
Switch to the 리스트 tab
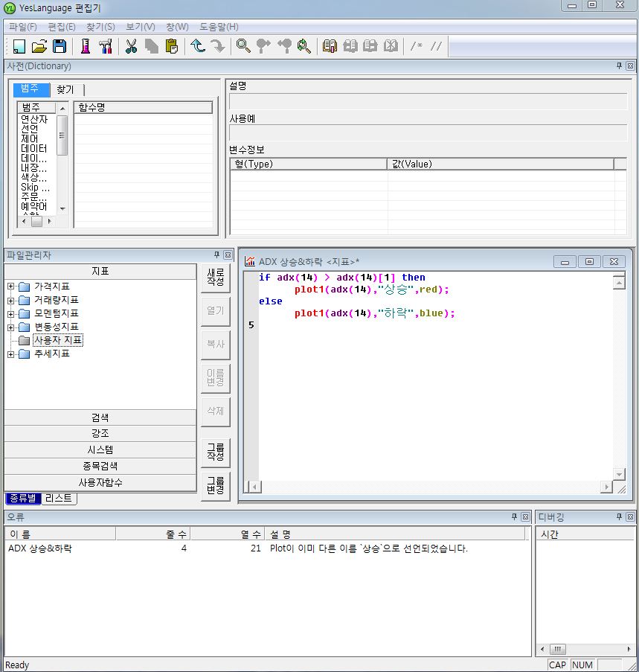pyautogui.click(x=59, y=499)
